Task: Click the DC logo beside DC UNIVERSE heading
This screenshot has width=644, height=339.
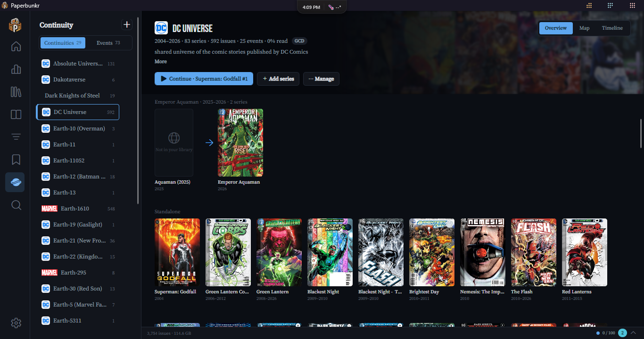Action: [161, 28]
